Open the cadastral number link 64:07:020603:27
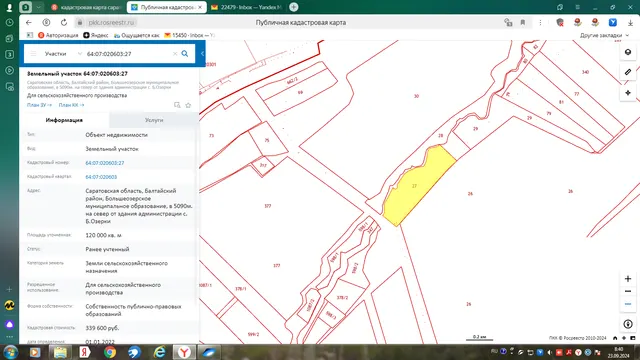This screenshot has height=360, width=640. point(104,163)
